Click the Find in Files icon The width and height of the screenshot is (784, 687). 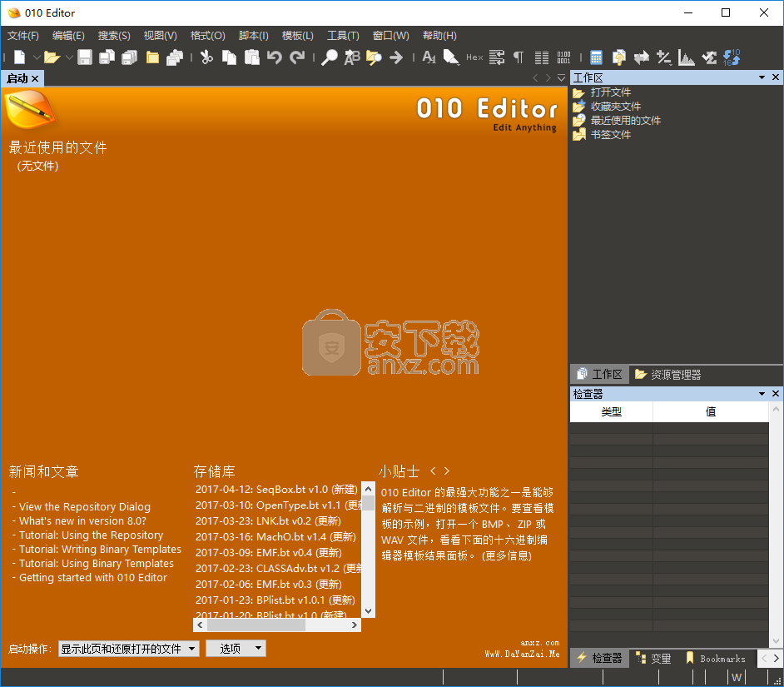point(374,57)
